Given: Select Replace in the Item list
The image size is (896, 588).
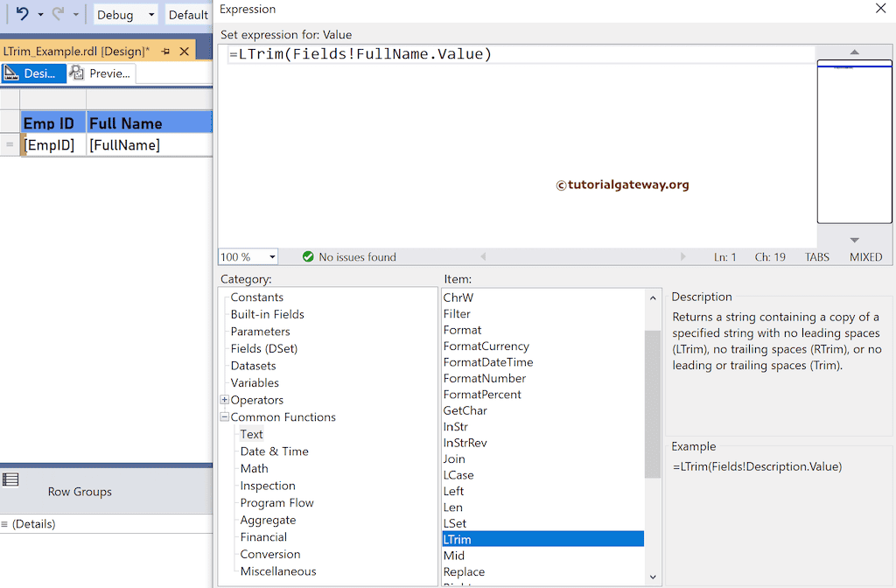Looking at the screenshot, I should pos(464,572).
